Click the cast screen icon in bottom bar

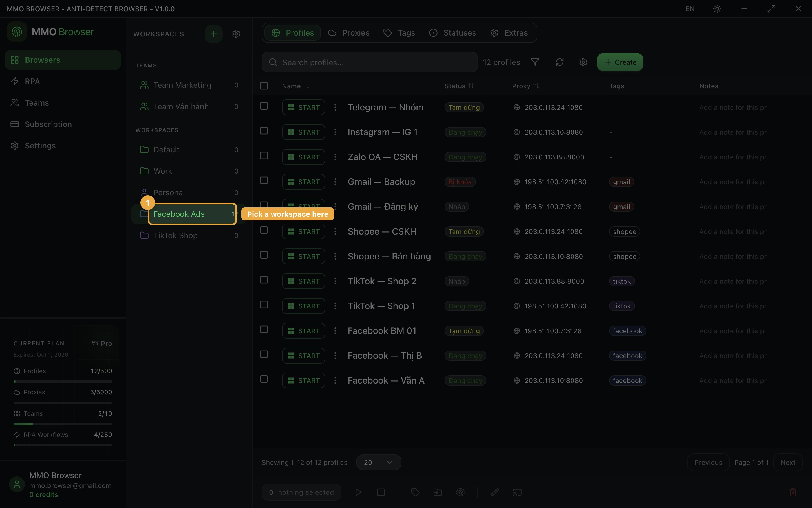click(517, 492)
